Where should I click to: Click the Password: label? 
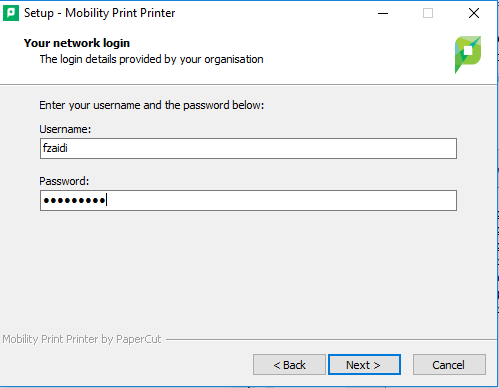[64, 181]
